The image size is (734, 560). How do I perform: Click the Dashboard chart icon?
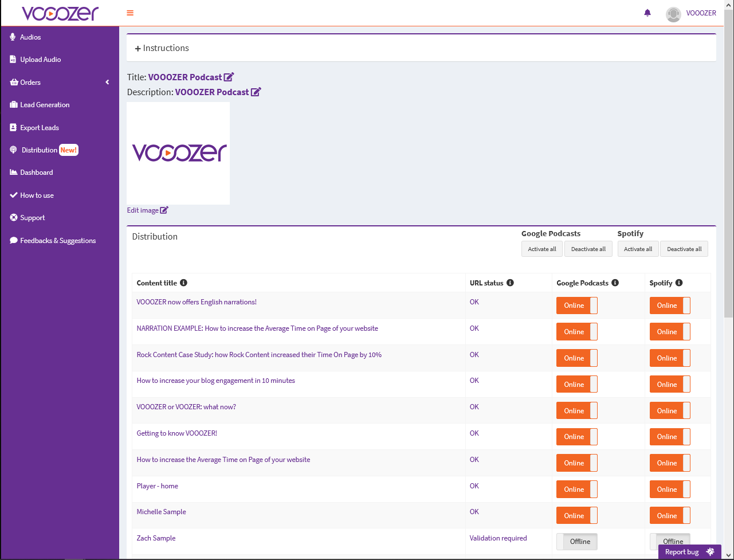tap(14, 173)
